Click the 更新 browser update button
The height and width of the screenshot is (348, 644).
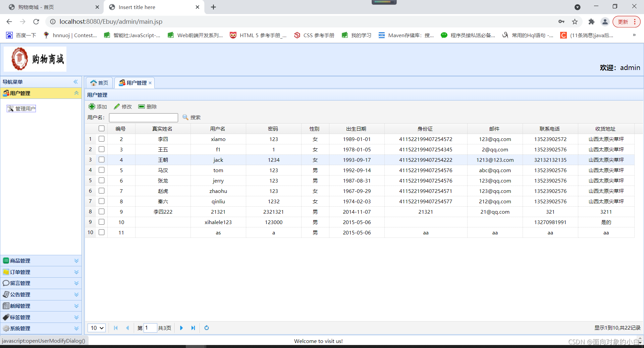pyautogui.click(x=626, y=21)
